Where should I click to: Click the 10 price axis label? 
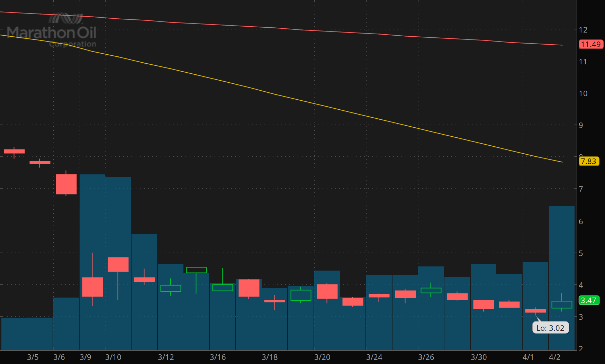click(x=583, y=93)
